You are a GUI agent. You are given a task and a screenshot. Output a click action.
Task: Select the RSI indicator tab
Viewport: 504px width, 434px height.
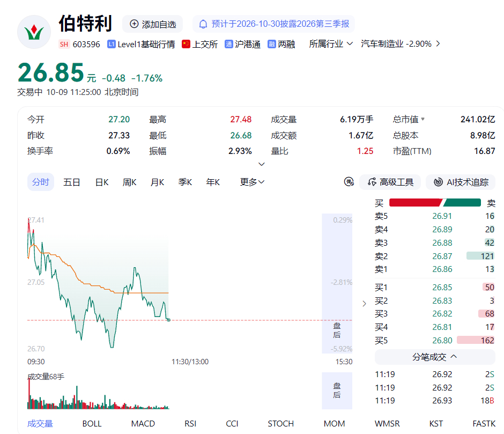190,424
